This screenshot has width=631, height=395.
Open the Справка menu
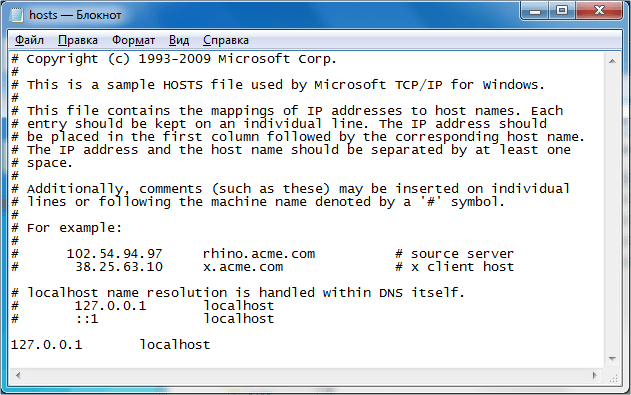(226, 40)
